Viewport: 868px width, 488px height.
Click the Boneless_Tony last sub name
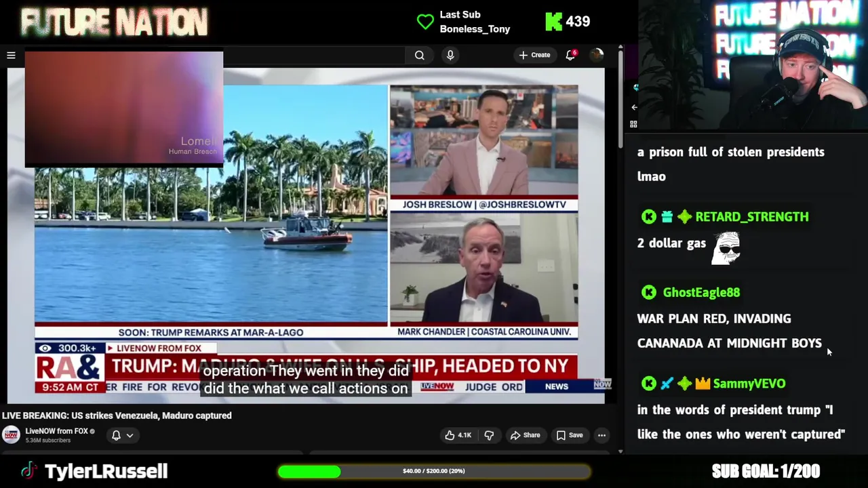[x=475, y=29]
